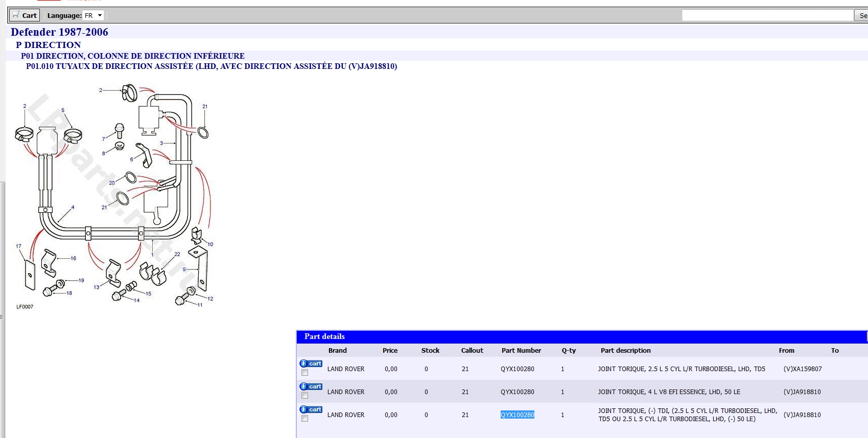Select P01 DIRECTION, COLONNE DE DIRECTION INFÉRIEURE
The height and width of the screenshot is (438, 868).
132,56
